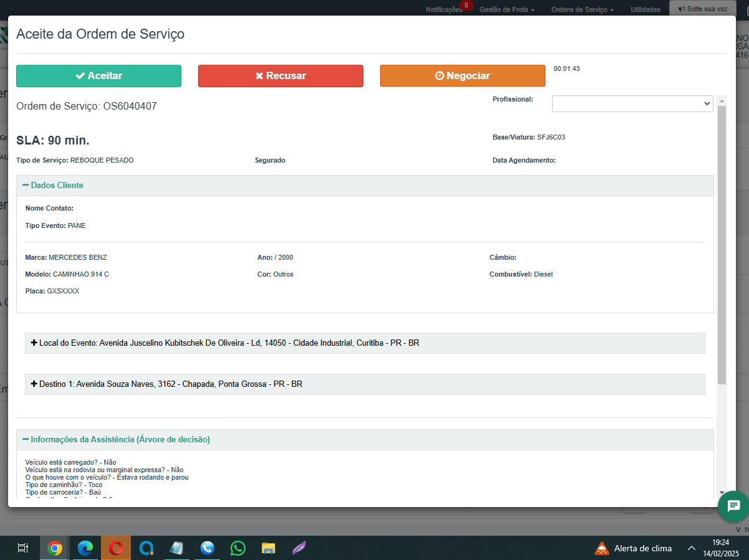Open the Notificações menu item
This screenshot has height=560, width=749.
[444, 10]
